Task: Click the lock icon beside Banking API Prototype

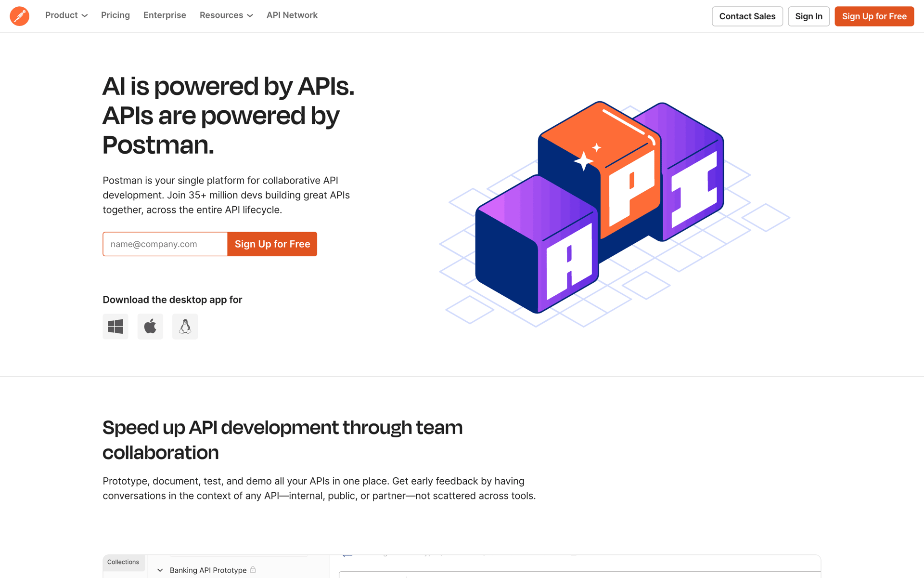Action: [253, 570]
